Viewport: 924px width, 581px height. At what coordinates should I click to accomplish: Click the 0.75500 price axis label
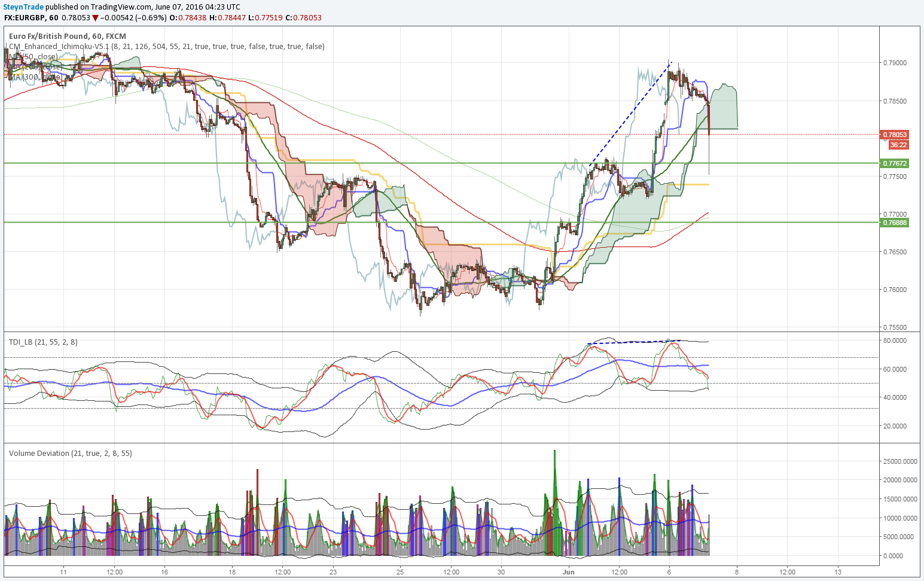tap(895, 327)
